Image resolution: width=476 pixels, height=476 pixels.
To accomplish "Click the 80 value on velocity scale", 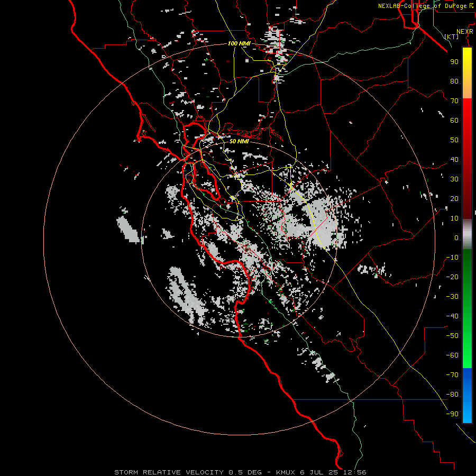I will [x=454, y=81].
